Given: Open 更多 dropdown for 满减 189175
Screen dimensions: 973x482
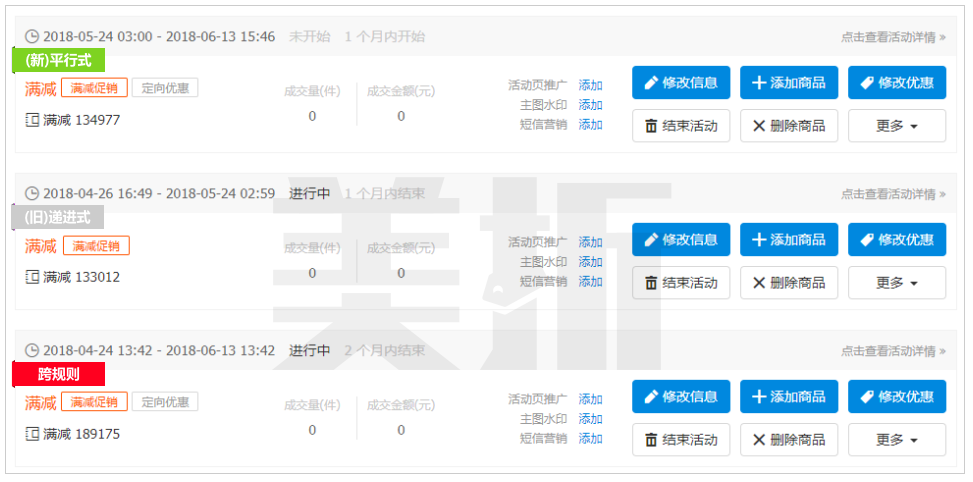Looking at the screenshot, I should pos(897,440).
